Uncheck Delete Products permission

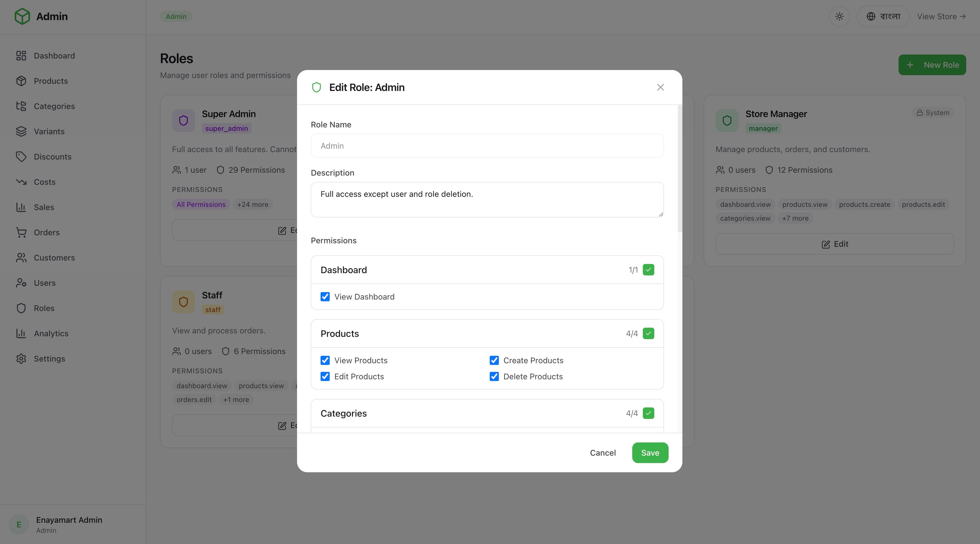[494, 376]
